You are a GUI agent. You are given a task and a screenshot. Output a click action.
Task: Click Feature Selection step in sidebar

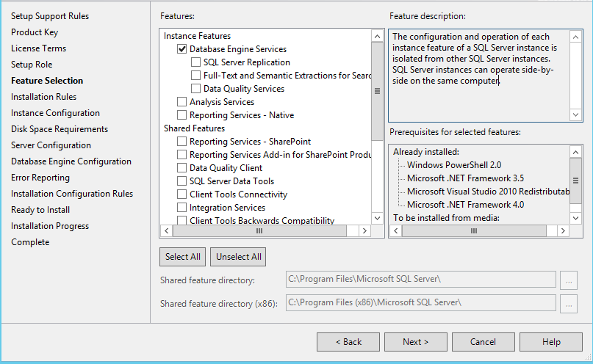47,81
